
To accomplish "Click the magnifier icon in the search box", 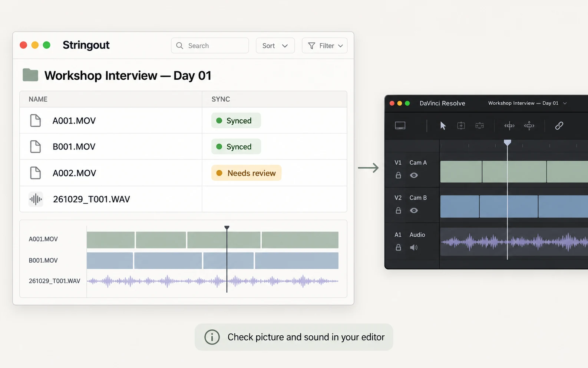I will pos(180,46).
